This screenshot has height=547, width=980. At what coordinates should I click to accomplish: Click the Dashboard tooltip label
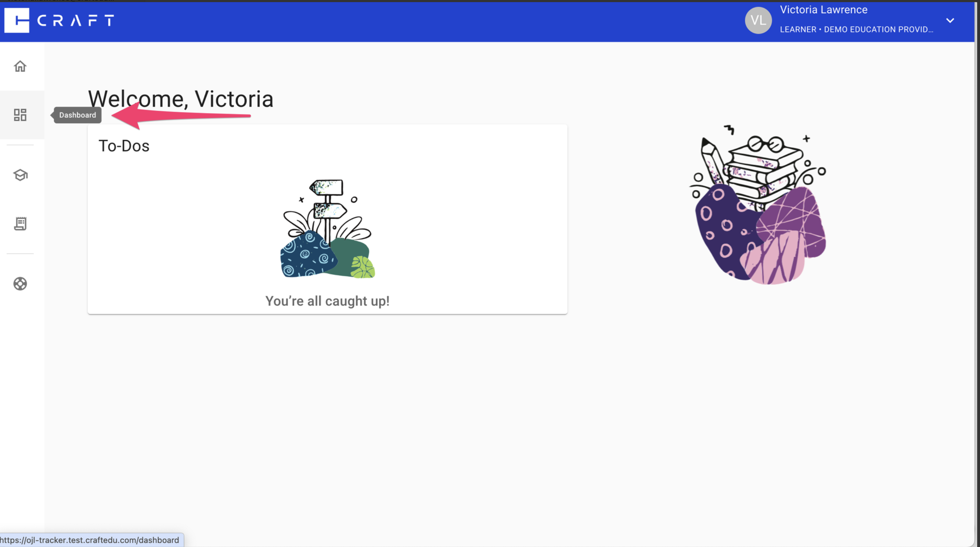77,115
